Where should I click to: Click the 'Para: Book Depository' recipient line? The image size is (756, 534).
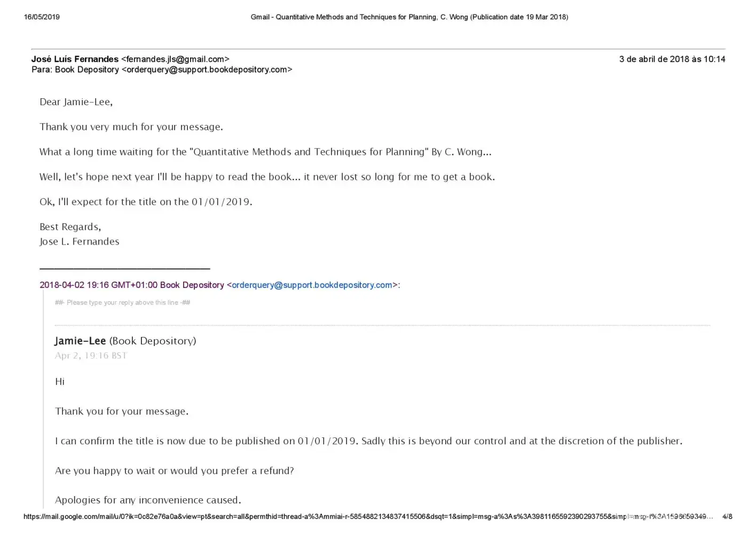[x=75, y=70]
